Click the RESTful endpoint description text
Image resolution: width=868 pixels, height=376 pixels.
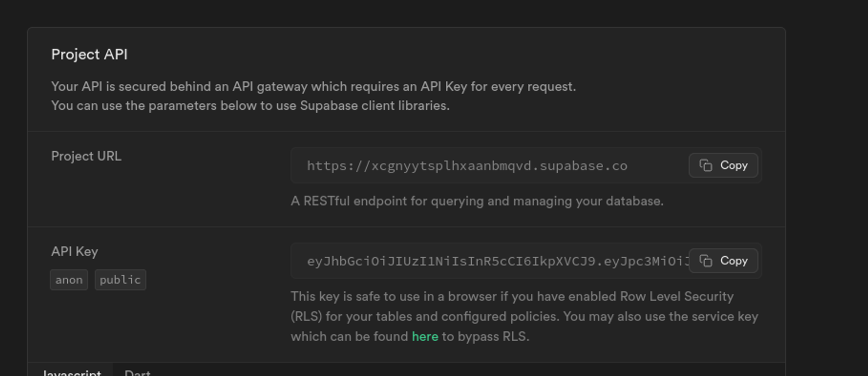477,201
